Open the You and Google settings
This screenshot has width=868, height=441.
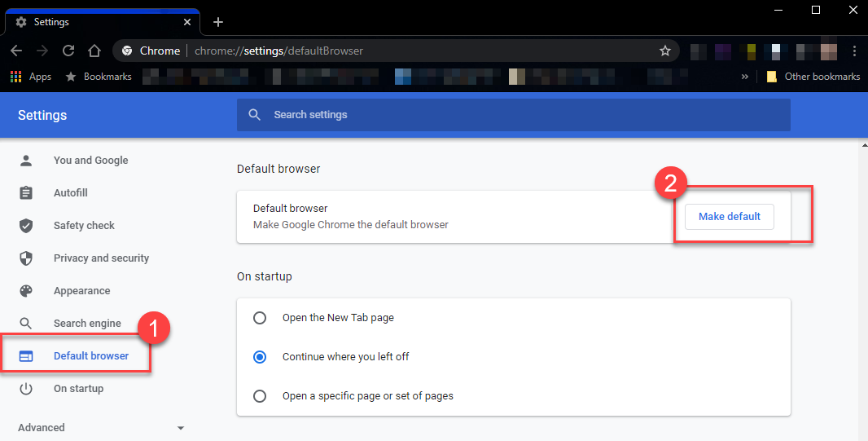pyautogui.click(x=90, y=160)
